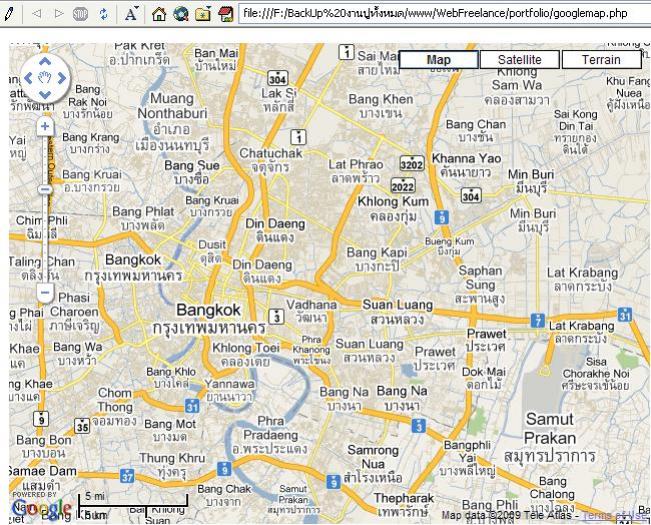This screenshot has width=651, height=525.
Task: Click the highway 1 shield near Chatuchak
Action: 298,137
